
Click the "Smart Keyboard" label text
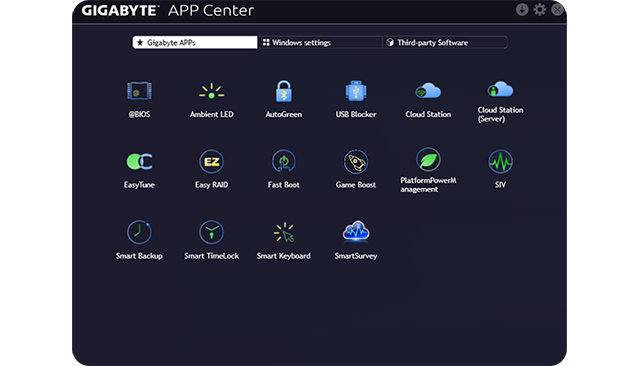click(284, 256)
